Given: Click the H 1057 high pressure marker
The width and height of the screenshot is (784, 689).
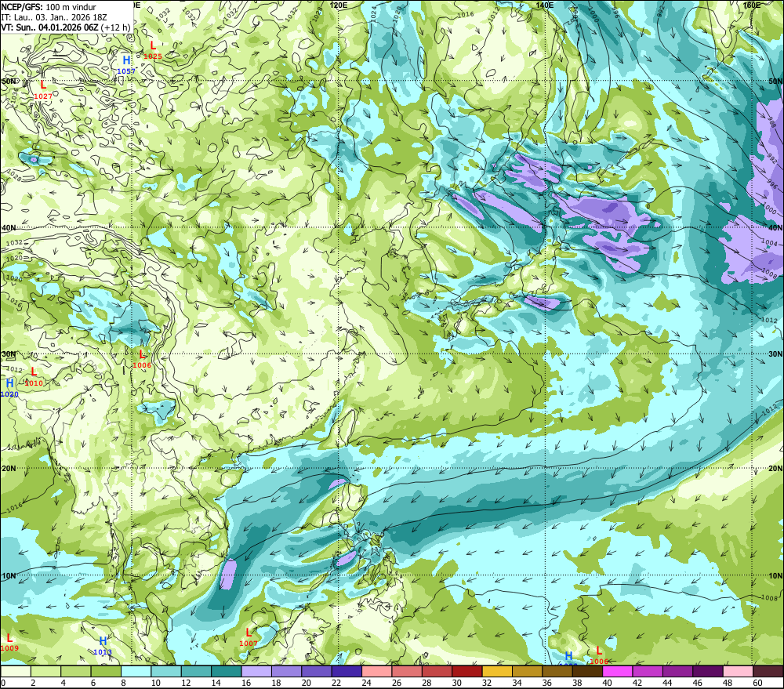Looking at the screenshot, I should coord(126,65).
